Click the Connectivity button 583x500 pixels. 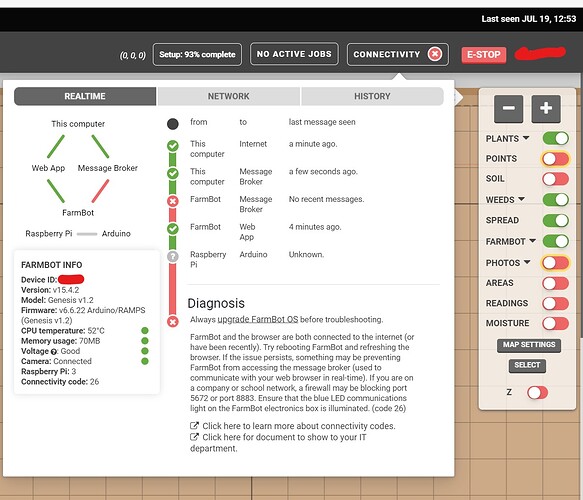tap(398, 54)
